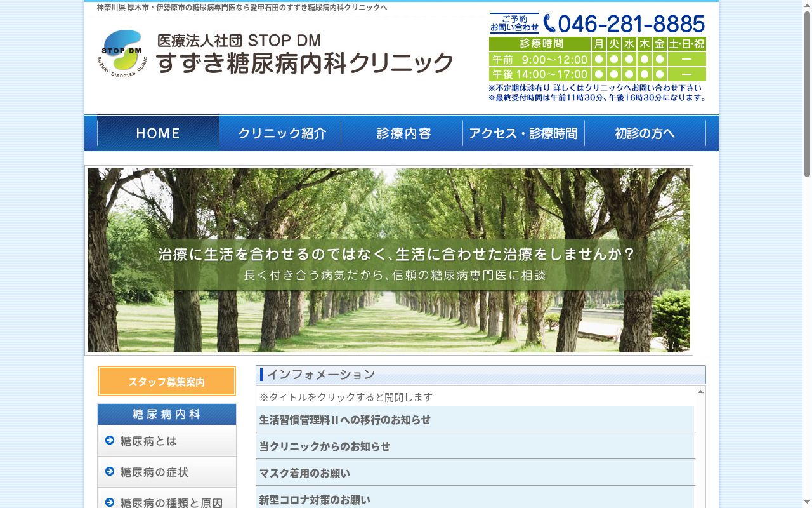Click the すずき糖尿病内科クリニック title
The image size is (812, 508).
pyautogui.click(x=305, y=62)
